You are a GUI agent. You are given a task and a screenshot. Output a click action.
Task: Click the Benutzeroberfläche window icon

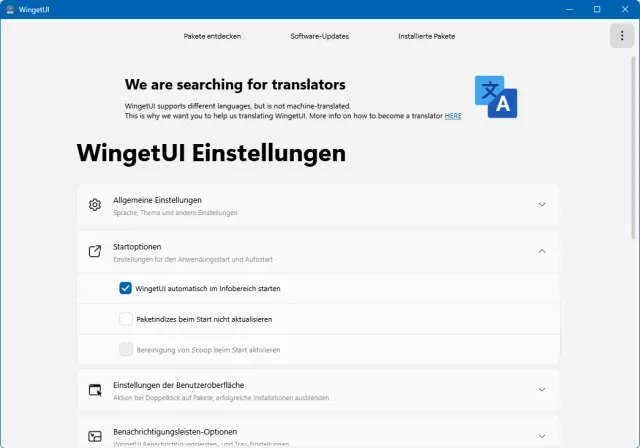95,390
